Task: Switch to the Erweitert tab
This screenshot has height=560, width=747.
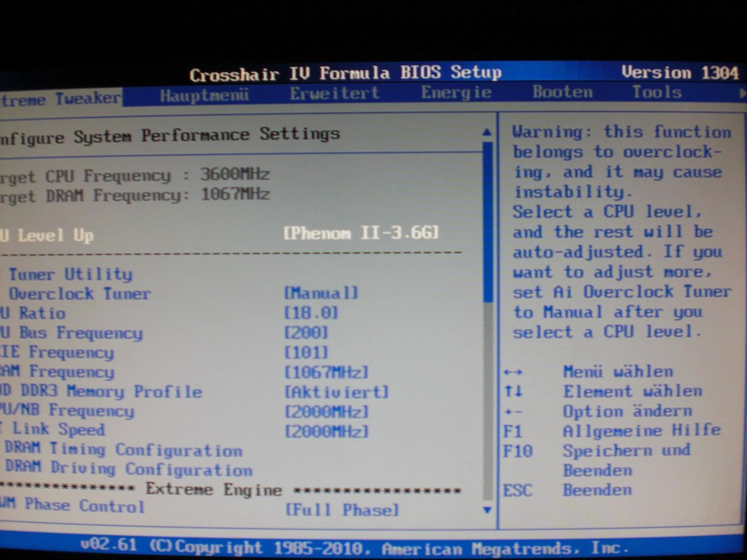Action: click(x=334, y=94)
